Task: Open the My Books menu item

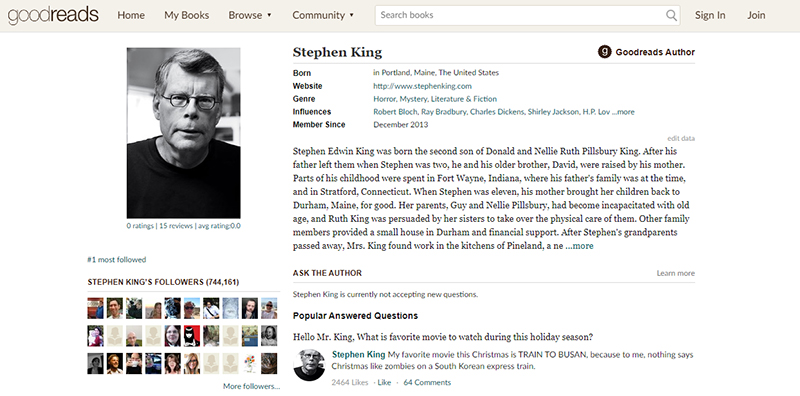Action: tap(187, 15)
